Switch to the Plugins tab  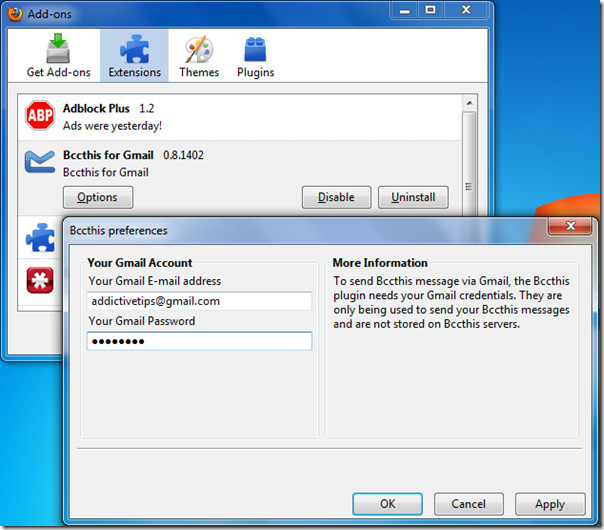tap(255, 56)
